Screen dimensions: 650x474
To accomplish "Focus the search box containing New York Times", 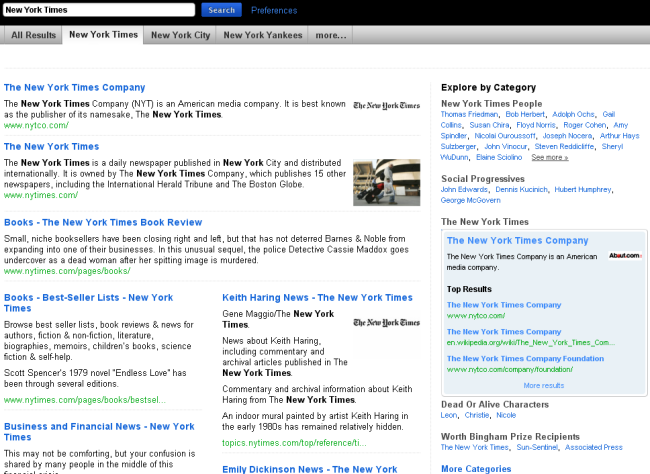I will pos(99,10).
